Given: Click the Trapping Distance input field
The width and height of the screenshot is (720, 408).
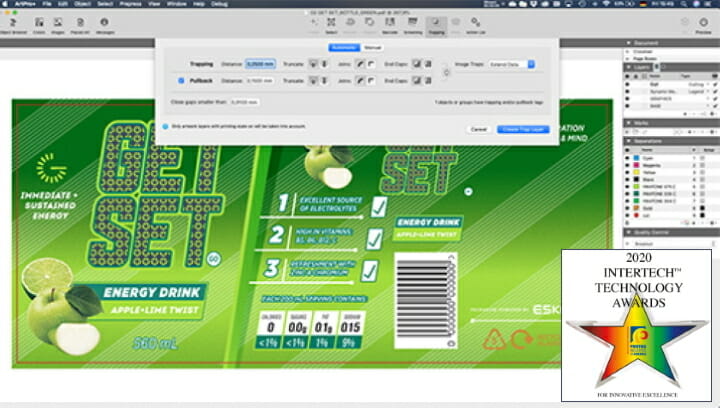Looking at the screenshot, I should pyautogui.click(x=260, y=64).
